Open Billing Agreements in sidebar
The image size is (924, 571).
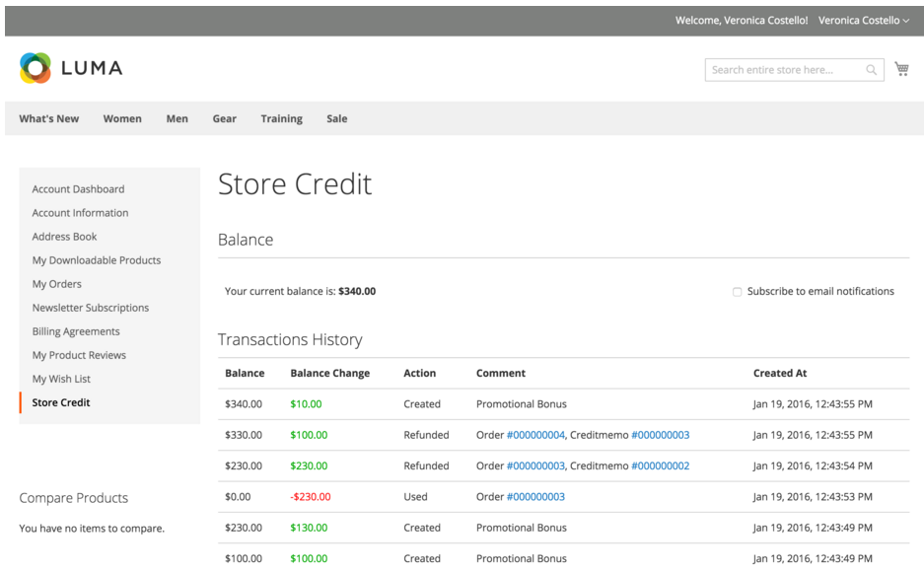(76, 331)
